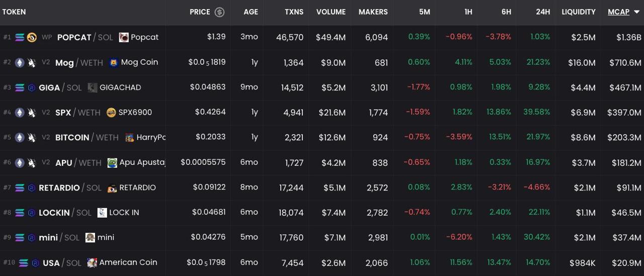Click Solana chain icon in POPCAT row
This screenshot has height=276, width=644.
(x=20, y=38)
